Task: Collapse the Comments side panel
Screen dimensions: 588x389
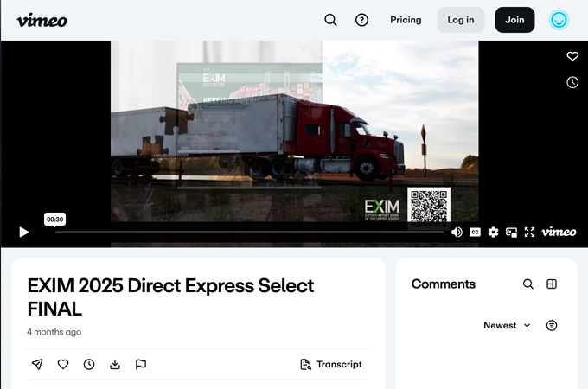Action: coord(552,284)
